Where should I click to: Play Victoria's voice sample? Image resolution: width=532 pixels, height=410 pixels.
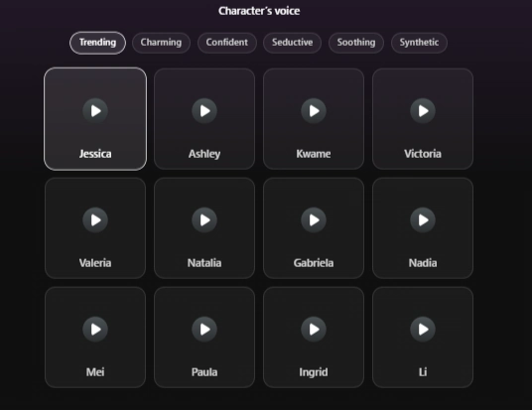click(423, 111)
